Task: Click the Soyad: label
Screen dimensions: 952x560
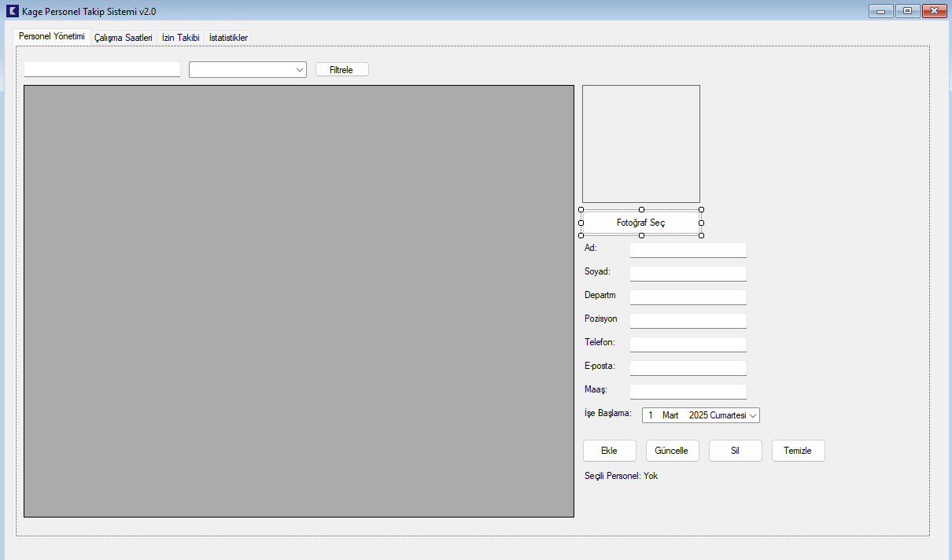Action: 597,271
